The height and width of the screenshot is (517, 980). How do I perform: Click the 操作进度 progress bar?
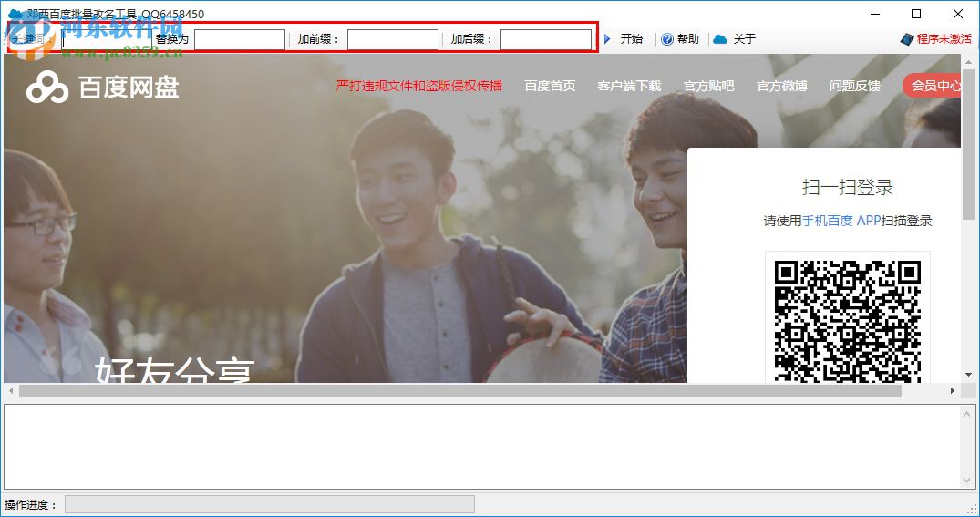click(x=269, y=504)
